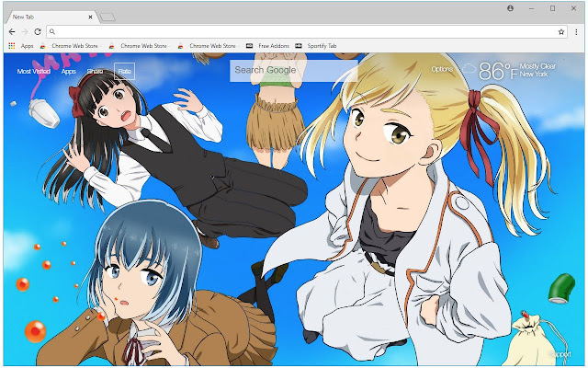Image resolution: width=588 pixels, height=368 pixels.
Task: Click the Search Google box
Action: 294,70
